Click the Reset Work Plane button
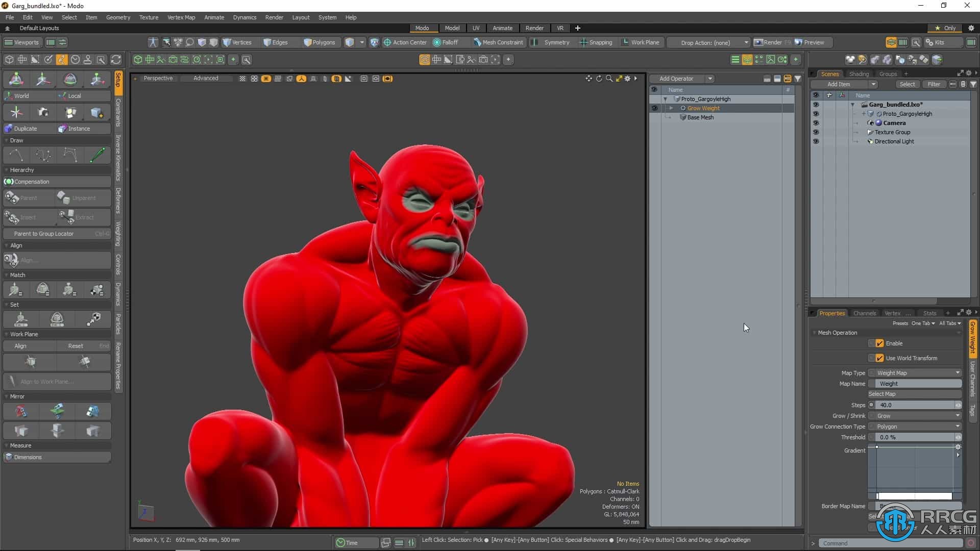The image size is (980, 551). pyautogui.click(x=76, y=346)
